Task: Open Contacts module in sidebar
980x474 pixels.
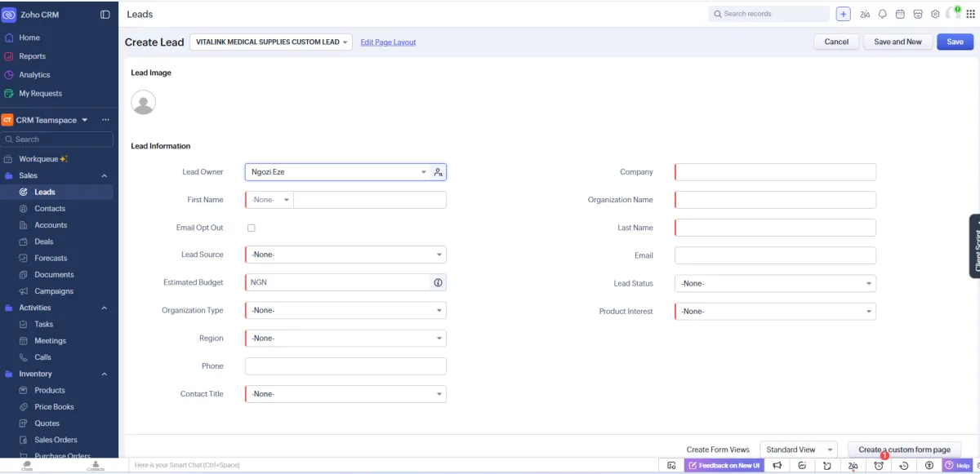Action: [x=50, y=209]
